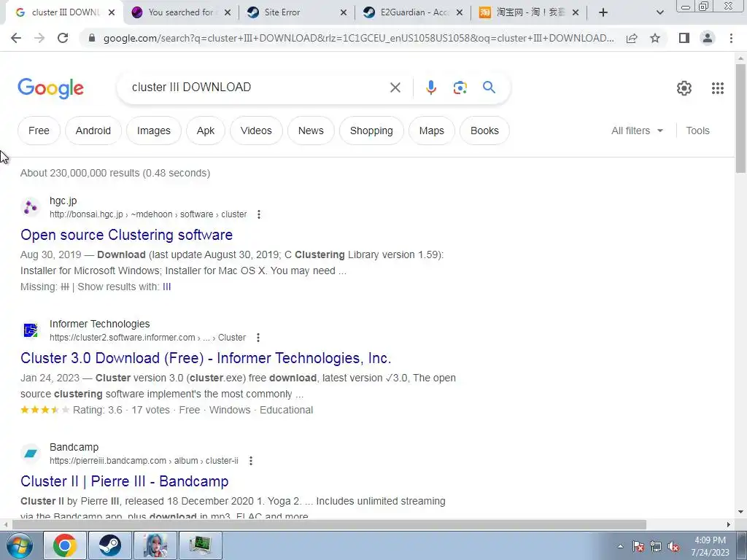Open Steam from the taskbar
This screenshot has height=560, width=747.
click(109, 545)
